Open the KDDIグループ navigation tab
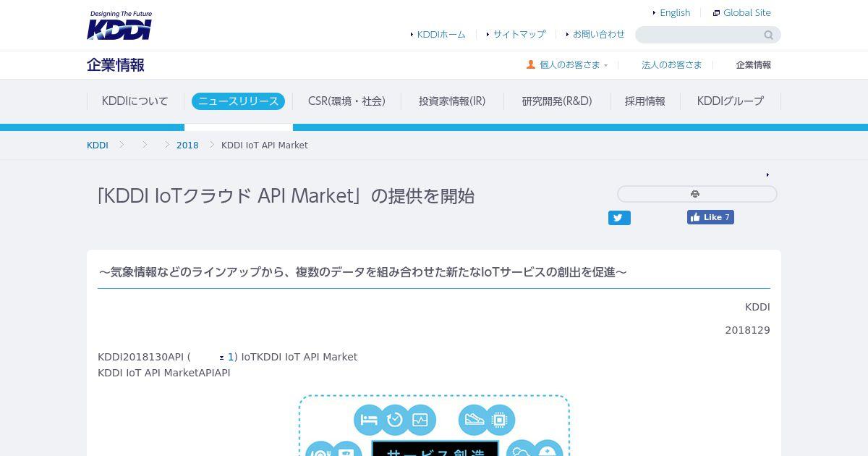 (x=731, y=101)
